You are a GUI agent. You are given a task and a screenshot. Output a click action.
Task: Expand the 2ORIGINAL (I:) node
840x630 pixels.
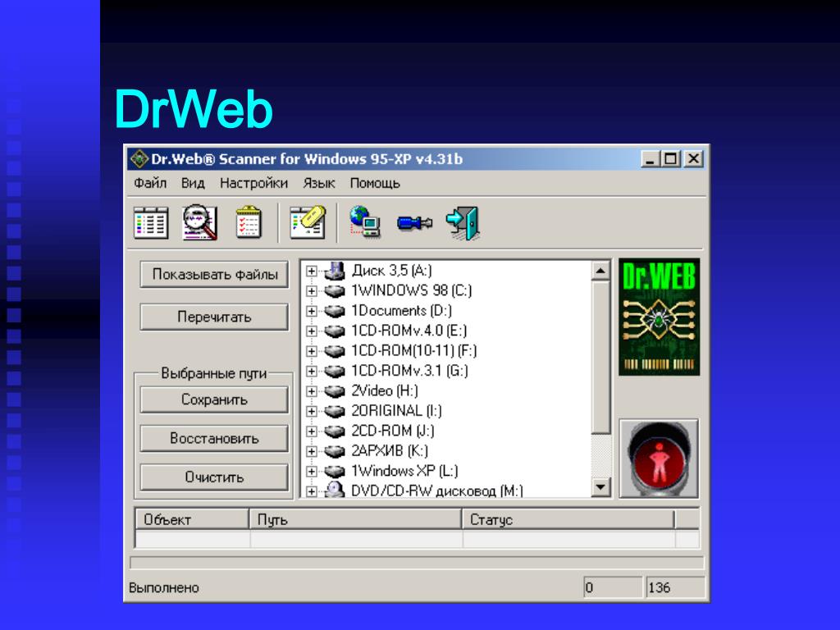click(311, 411)
